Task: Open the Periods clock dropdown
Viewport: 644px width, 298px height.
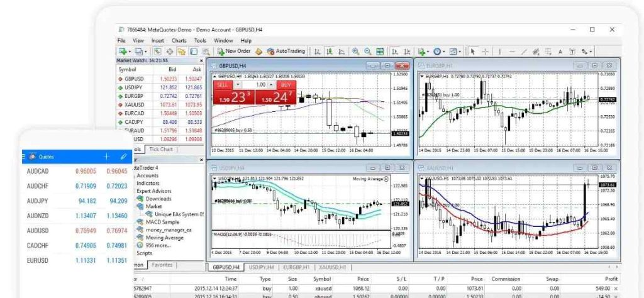Action: click(x=439, y=52)
